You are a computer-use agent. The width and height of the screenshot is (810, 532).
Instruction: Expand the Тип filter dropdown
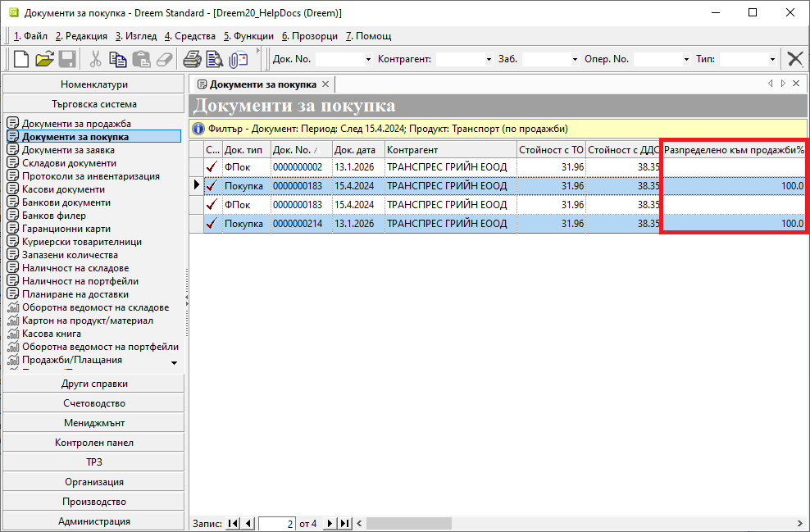tap(772, 59)
